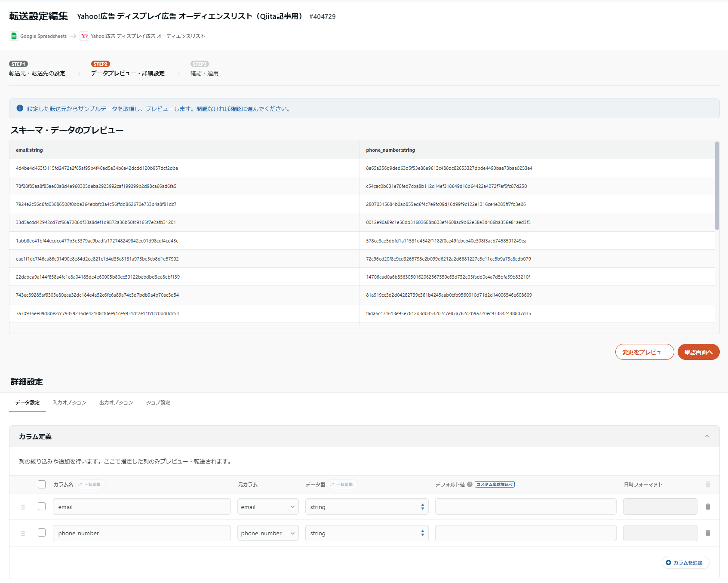Switch to the 入力オプション tab

(x=70, y=402)
